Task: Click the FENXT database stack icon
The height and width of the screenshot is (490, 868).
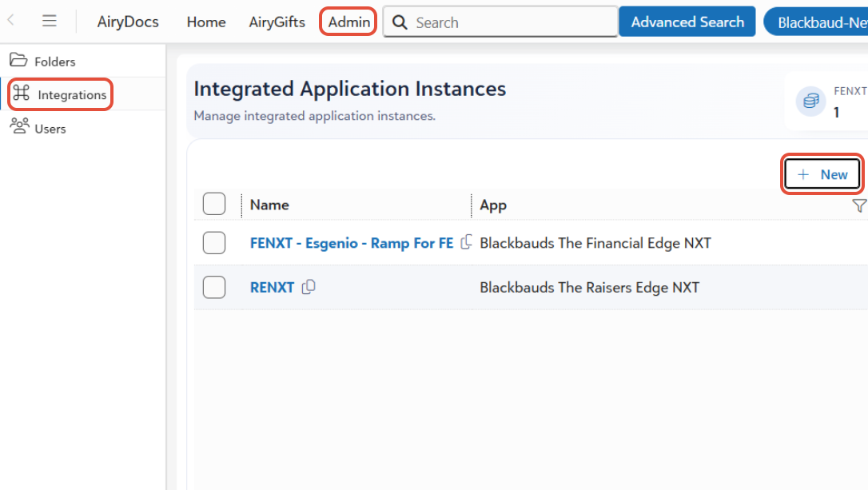Action: 810,102
